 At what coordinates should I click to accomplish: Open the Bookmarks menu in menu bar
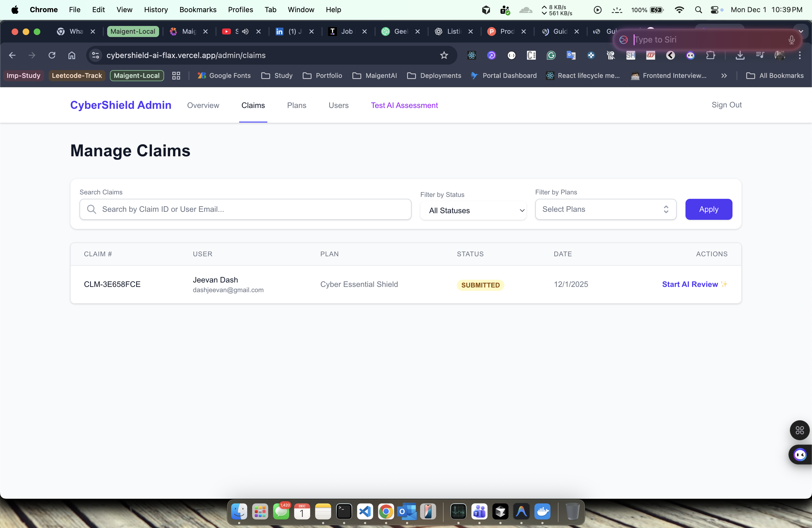click(x=198, y=10)
